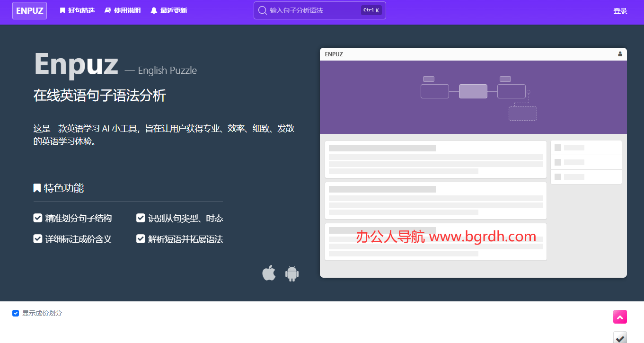
Task: Click the ENPUZ logo button
Action: (x=29, y=10)
